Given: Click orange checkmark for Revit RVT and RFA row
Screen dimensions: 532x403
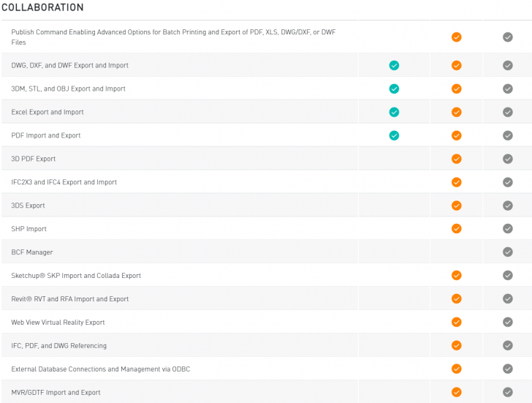Looking at the screenshot, I should 457,299.
